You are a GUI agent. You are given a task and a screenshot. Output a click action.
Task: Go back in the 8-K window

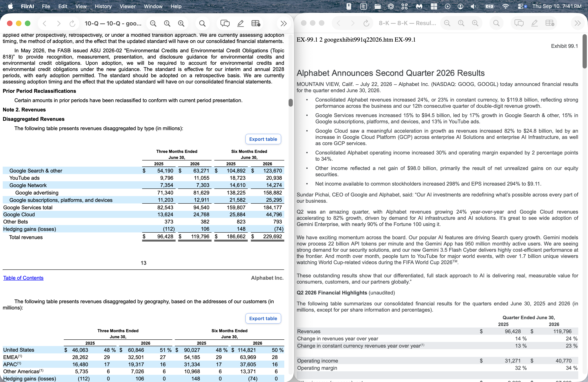[339, 23]
